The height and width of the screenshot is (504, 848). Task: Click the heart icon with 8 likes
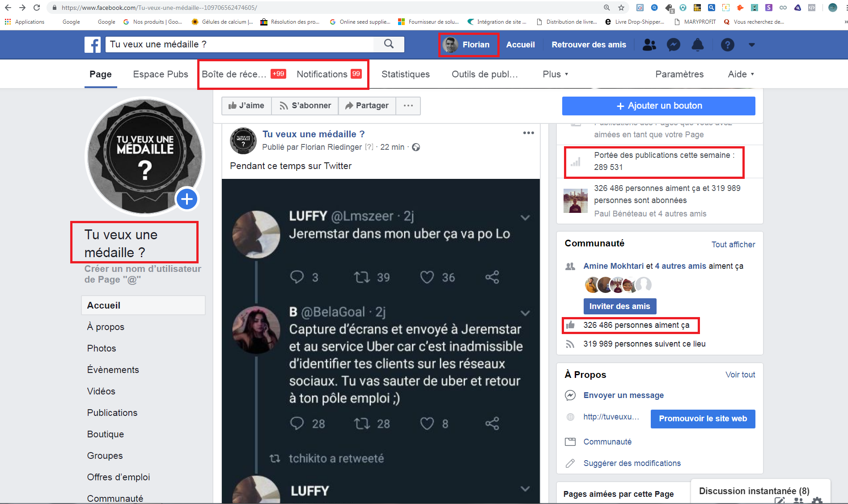point(427,424)
